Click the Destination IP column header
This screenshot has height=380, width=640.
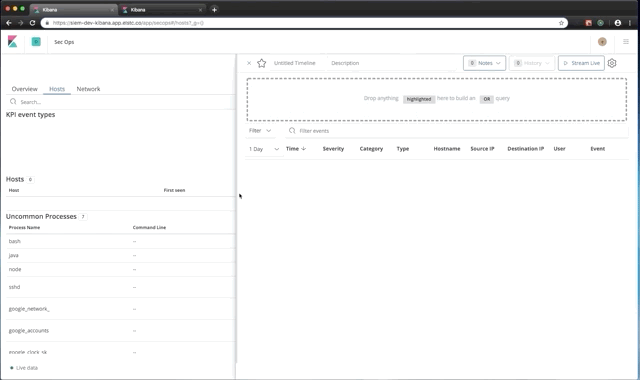click(x=526, y=149)
